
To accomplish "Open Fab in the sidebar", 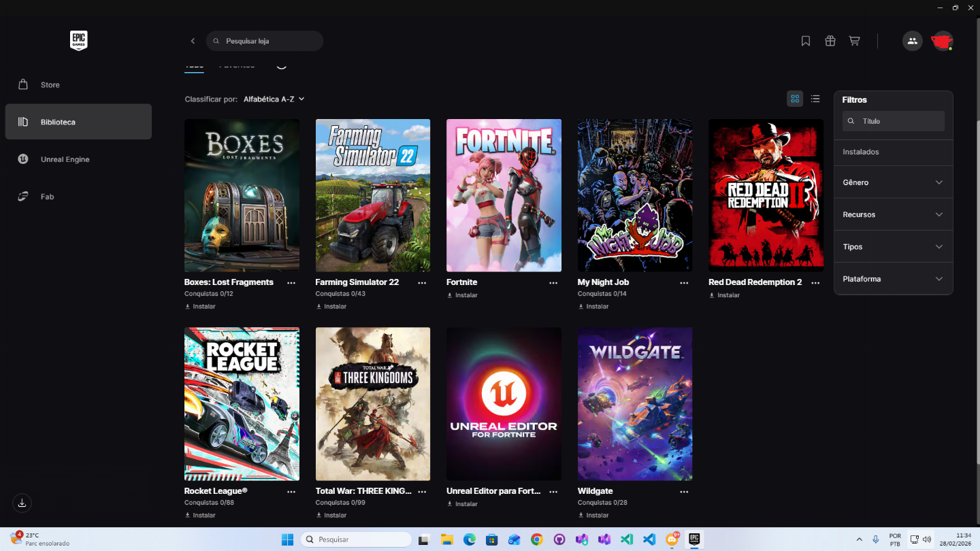I will point(78,197).
